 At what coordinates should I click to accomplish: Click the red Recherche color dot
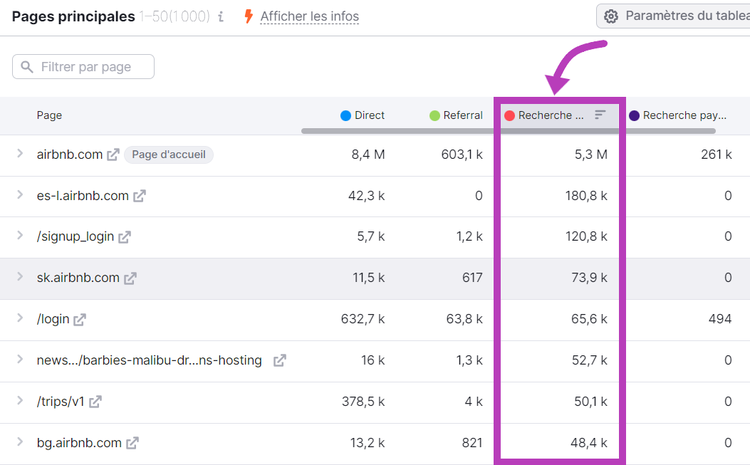click(509, 115)
